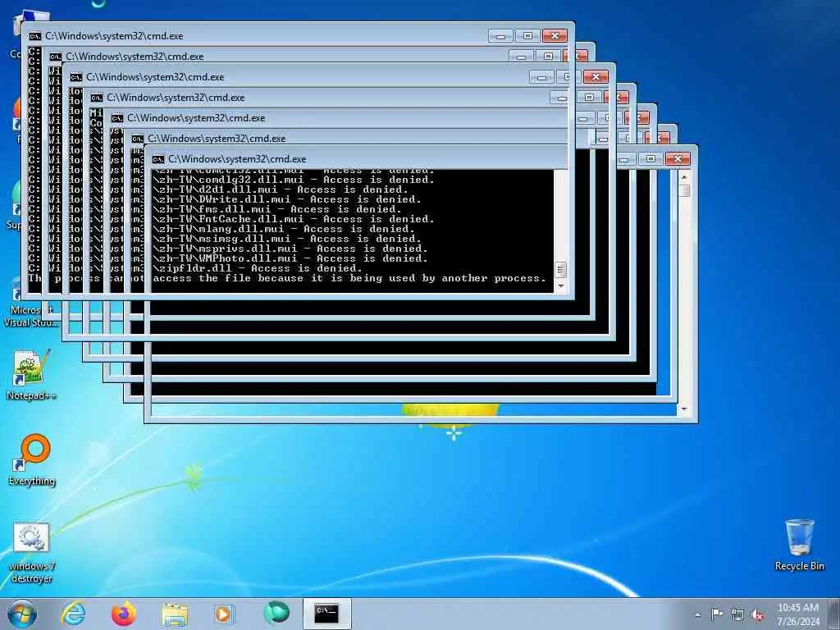The width and height of the screenshot is (840, 630).
Task: Click scroll-down arrow beside 'another process' line
Action: [560, 286]
